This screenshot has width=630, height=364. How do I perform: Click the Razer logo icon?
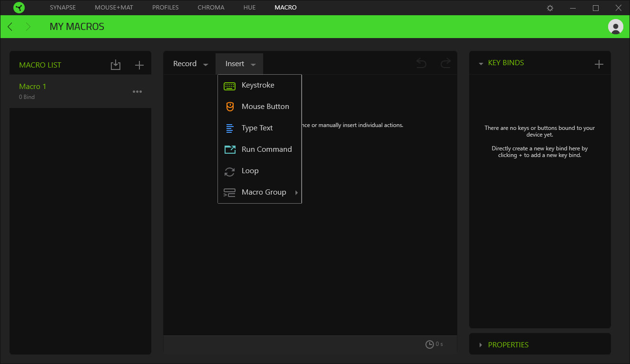(19, 8)
